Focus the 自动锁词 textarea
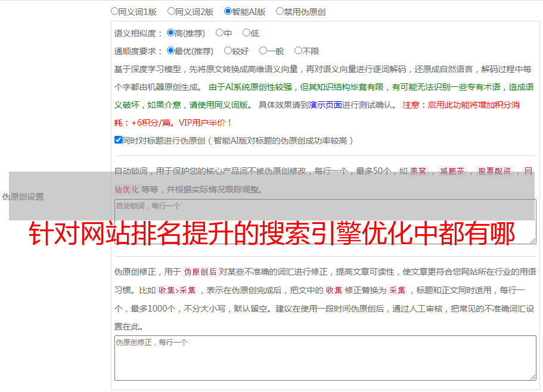 (x=325, y=222)
